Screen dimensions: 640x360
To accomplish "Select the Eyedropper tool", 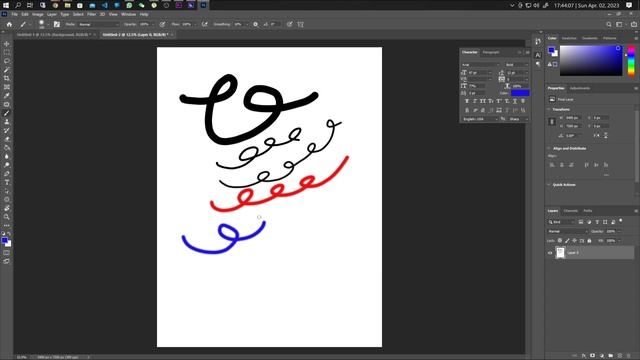I will 7,96.
